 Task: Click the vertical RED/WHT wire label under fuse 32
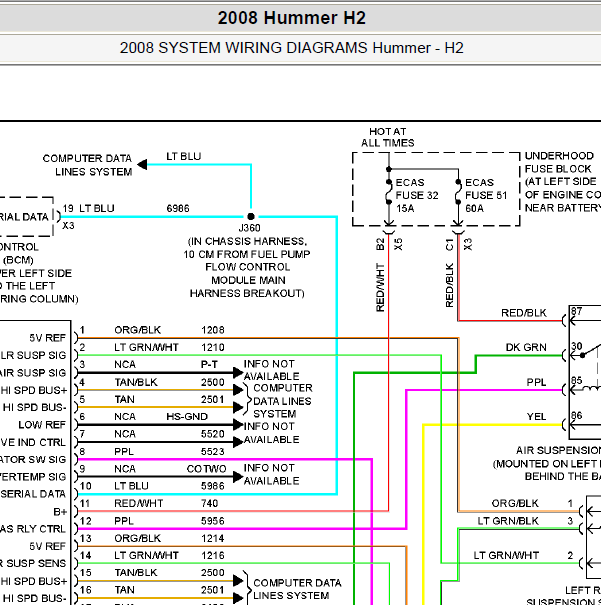[x=380, y=287]
